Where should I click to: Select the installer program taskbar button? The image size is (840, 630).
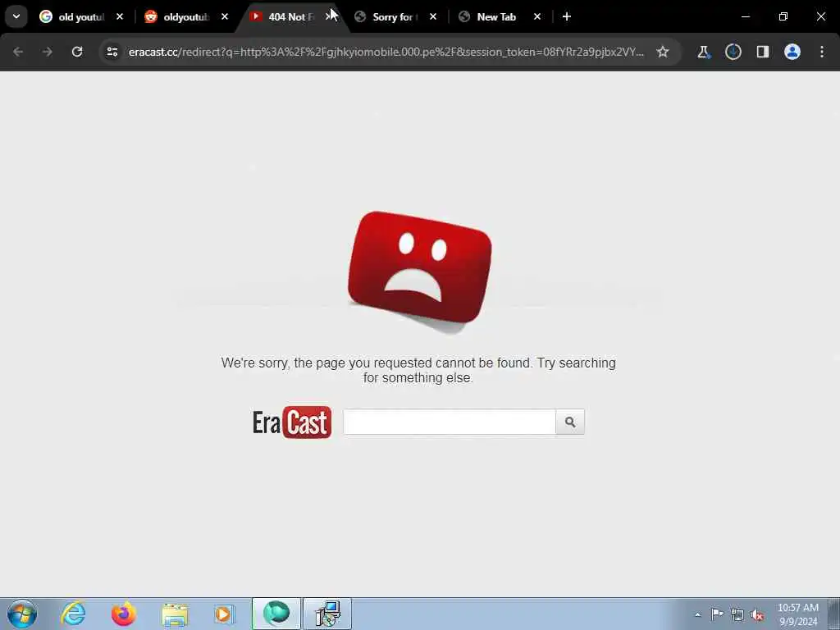(327, 614)
